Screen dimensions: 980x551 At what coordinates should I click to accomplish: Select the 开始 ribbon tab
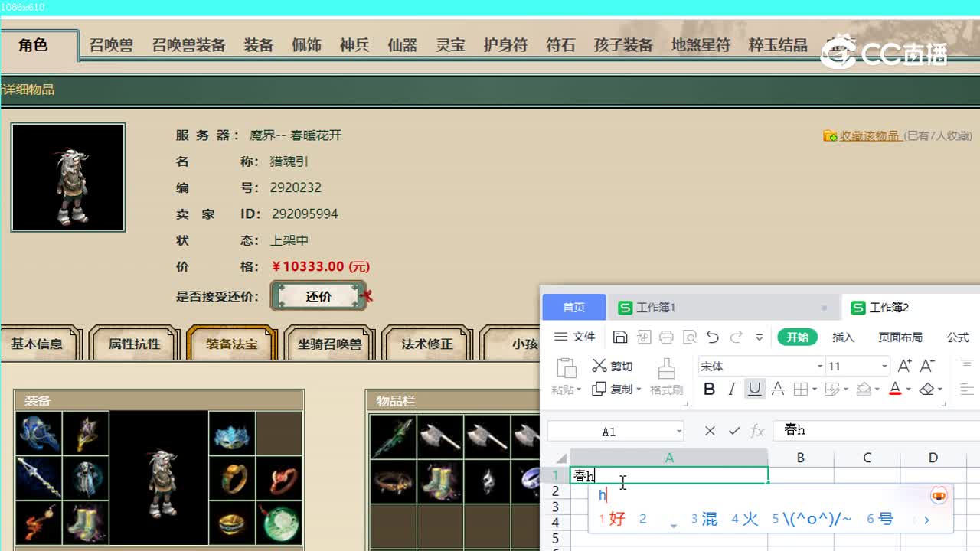pyautogui.click(x=798, y=337)
